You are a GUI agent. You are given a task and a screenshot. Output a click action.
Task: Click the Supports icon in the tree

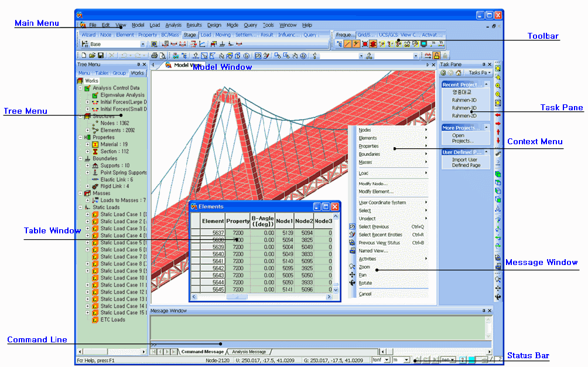pyautogui.click(x=95, y=165)
